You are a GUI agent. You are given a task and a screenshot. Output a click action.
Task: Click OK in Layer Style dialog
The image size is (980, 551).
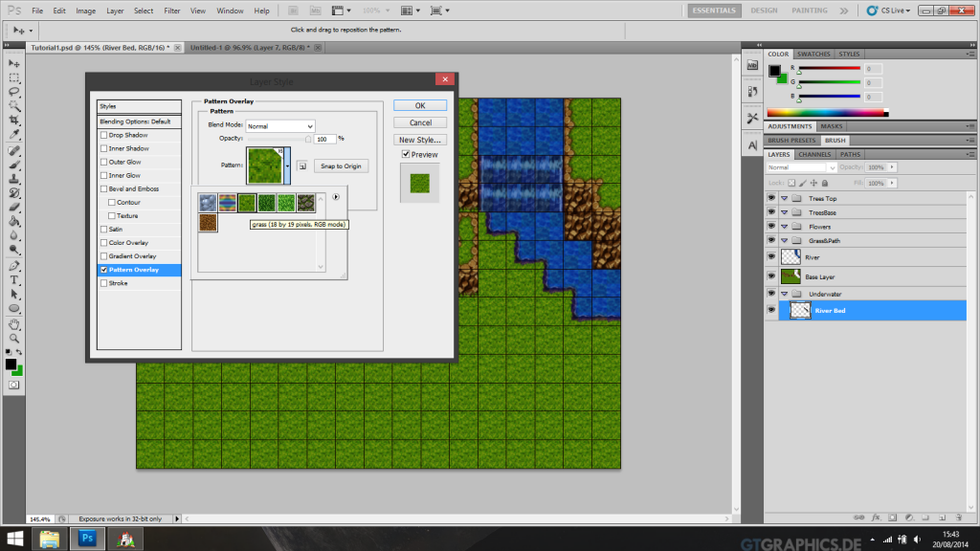(x=420, y=105)
